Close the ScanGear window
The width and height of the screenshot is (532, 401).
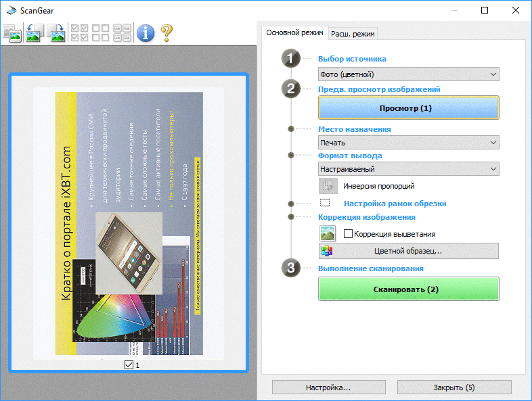pyautogui.click(x=515, y=10)
